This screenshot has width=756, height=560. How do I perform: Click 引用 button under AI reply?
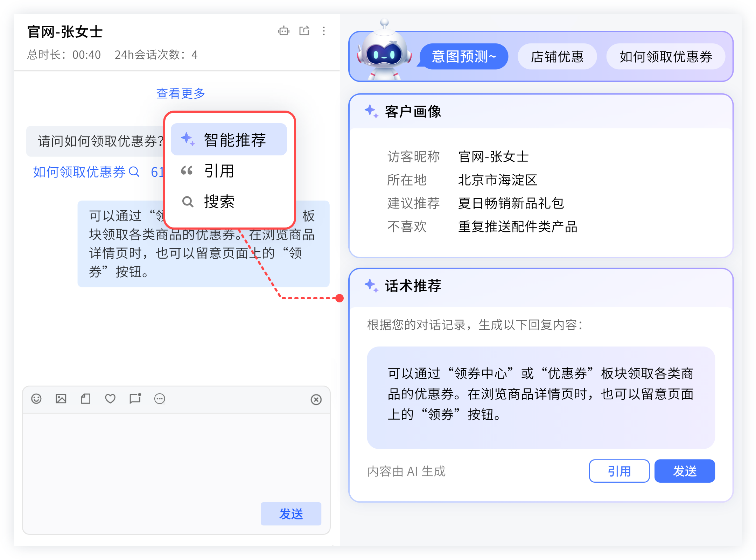click(x=619, y=471)
